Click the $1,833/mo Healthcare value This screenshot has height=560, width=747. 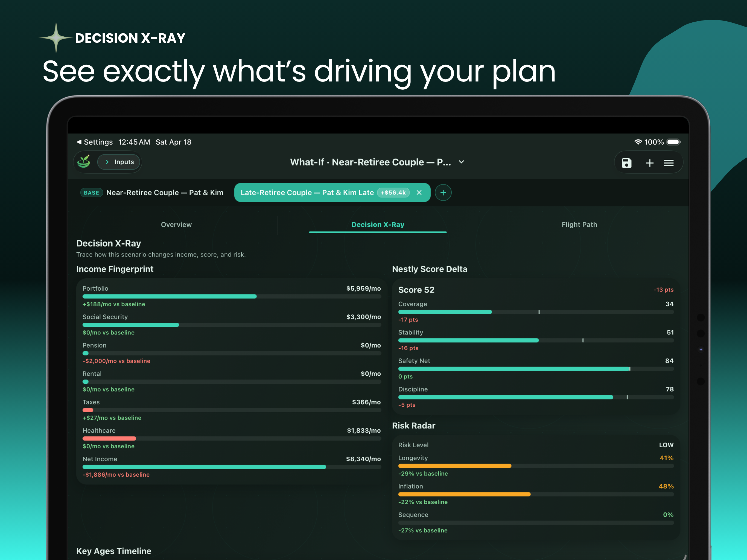[x=364, y=430]
